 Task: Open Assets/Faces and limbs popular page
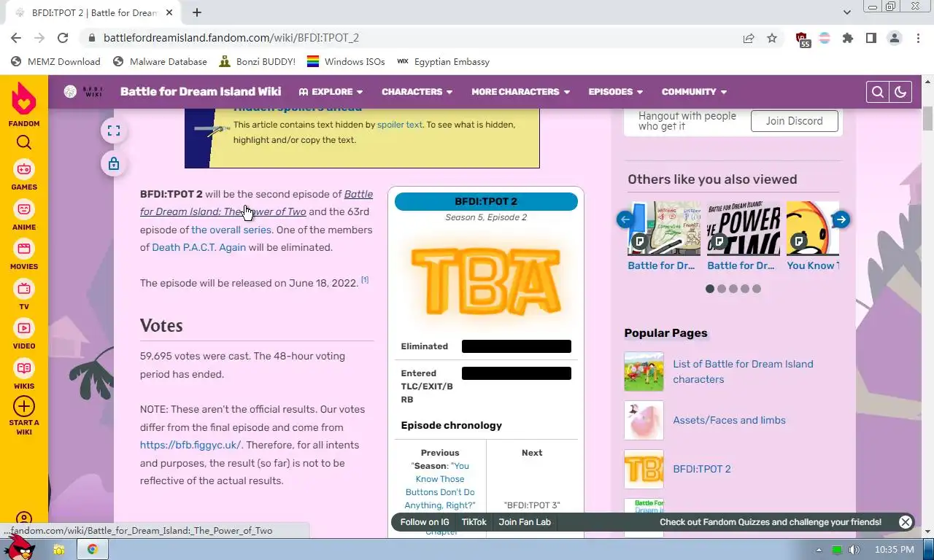(x=729, y=420)
